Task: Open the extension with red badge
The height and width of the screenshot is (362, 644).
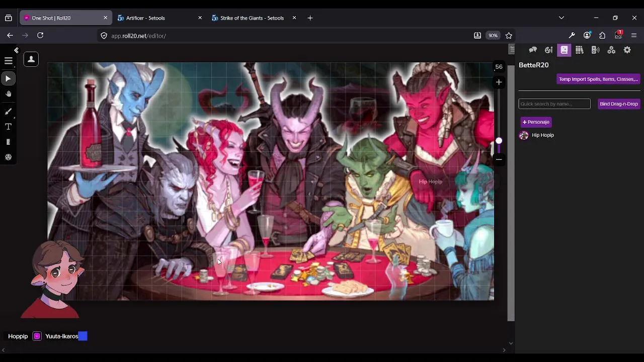Action: (618, 35)
